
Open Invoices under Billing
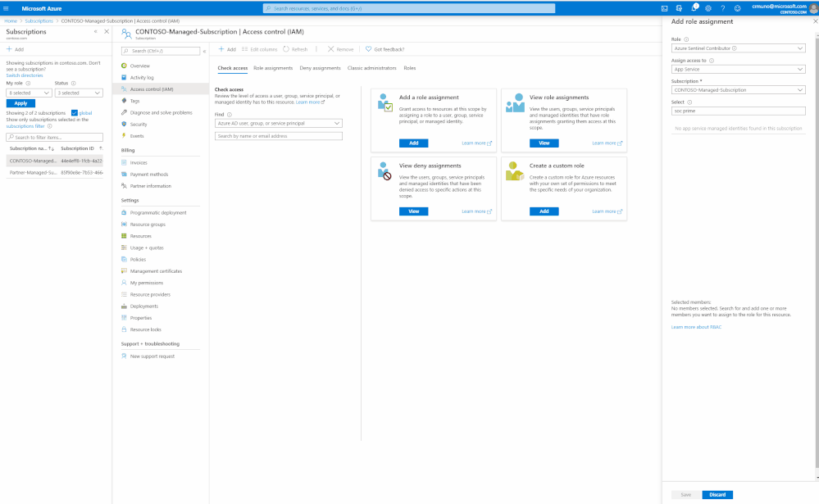(x=139, y=162)
